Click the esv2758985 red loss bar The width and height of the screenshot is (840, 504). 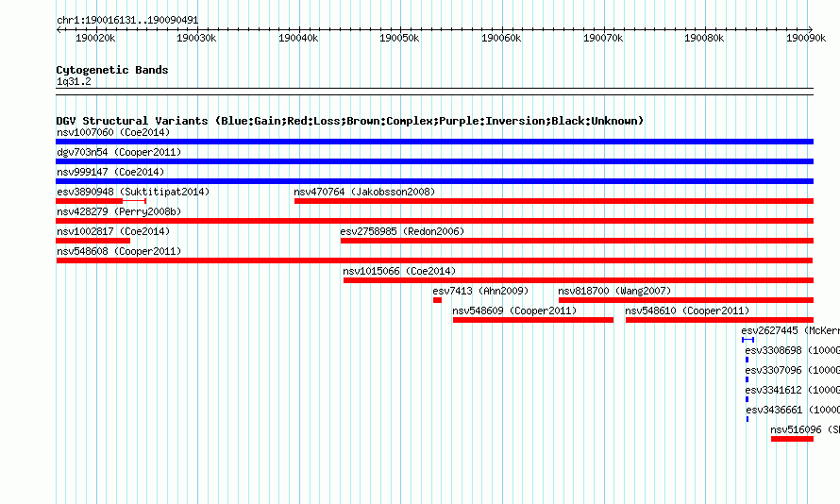pos(577,241)
